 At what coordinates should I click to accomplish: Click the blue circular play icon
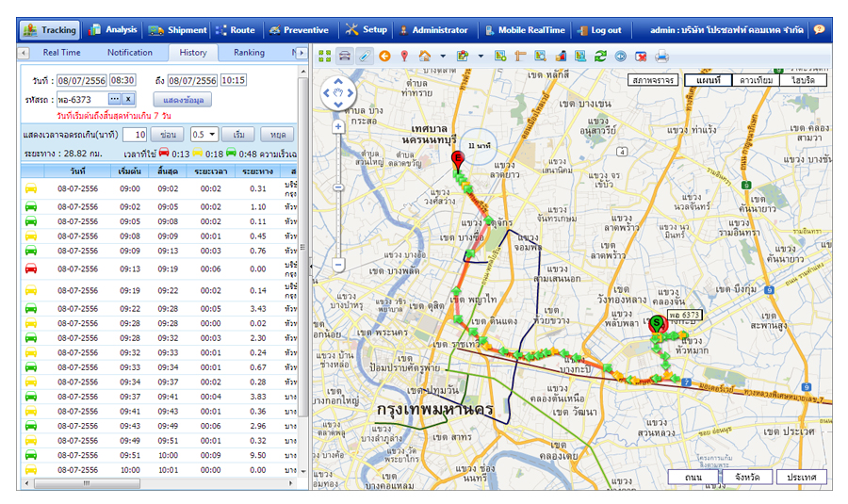[620, 56]
